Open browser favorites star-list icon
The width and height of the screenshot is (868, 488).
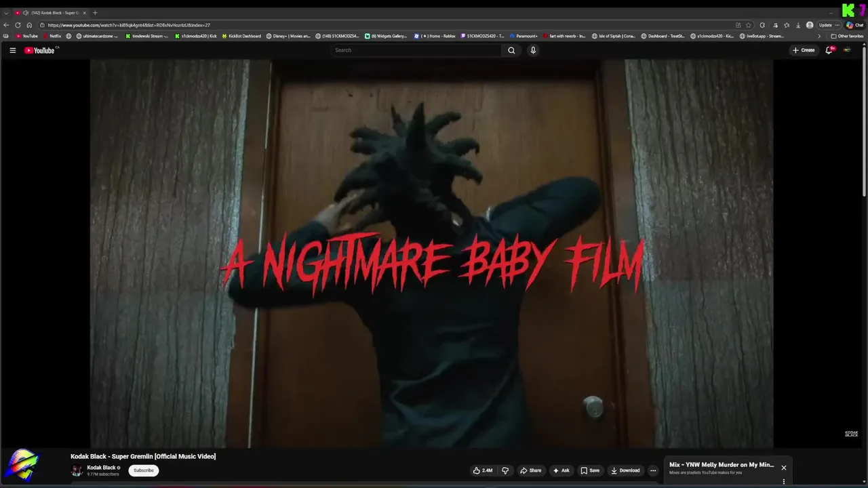pyautogui.click(x=787, y=25)
